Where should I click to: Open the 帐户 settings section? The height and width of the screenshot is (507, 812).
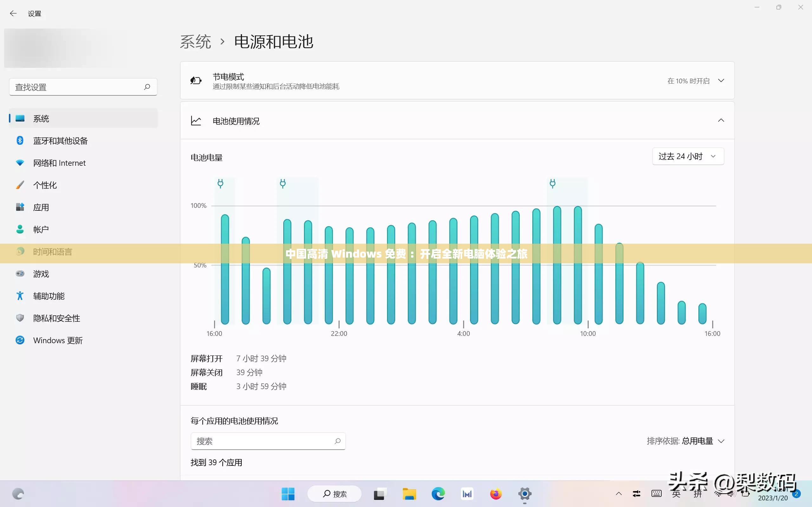(41, 229)
